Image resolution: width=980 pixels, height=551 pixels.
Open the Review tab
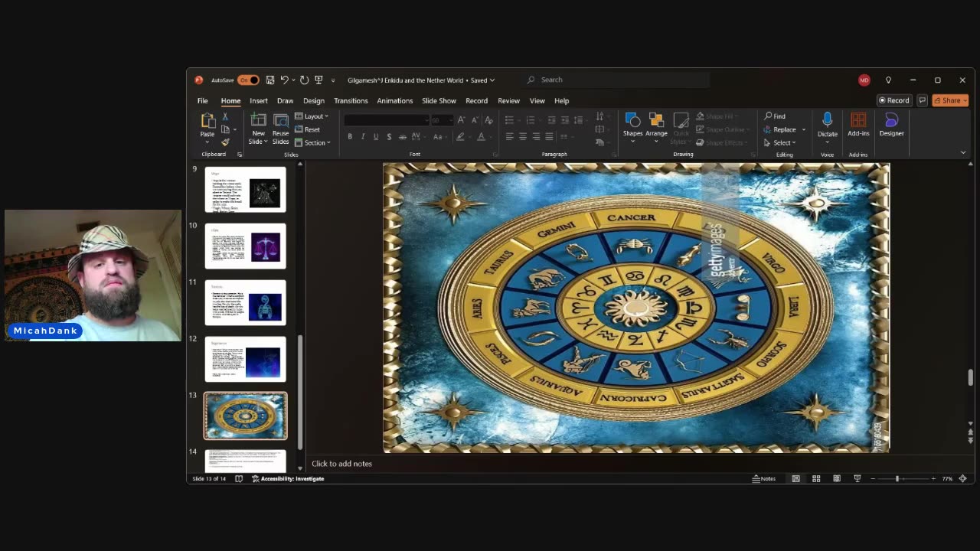pyautogui.click(x=508, y=101)
